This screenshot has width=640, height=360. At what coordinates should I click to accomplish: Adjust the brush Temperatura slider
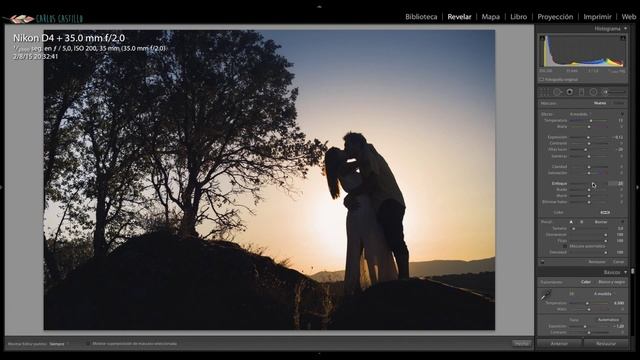pyautogui.click(x=589, y=121)
